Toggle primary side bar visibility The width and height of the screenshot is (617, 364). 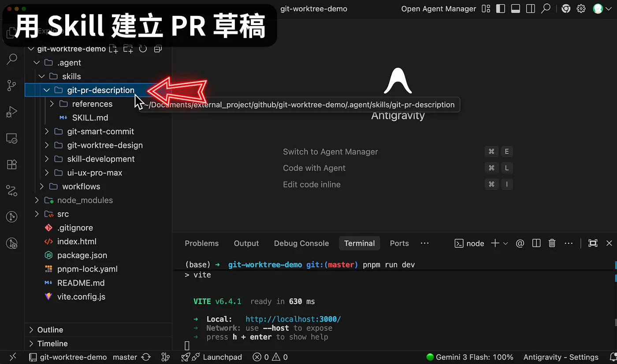[x=500, y=9]
